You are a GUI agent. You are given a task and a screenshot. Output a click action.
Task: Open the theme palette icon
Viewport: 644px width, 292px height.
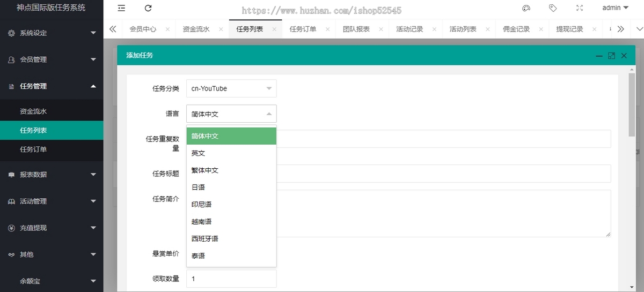click(x=526, y=8)
